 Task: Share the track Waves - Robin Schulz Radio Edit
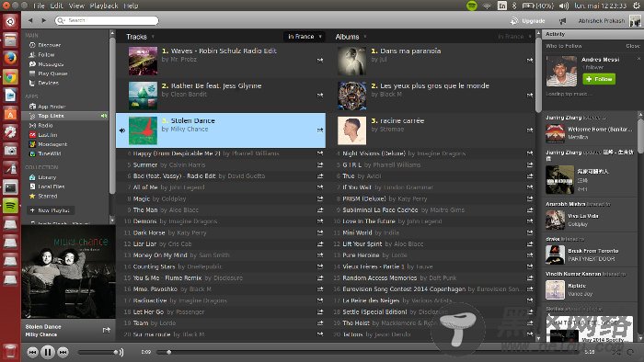tap(320, 60)
